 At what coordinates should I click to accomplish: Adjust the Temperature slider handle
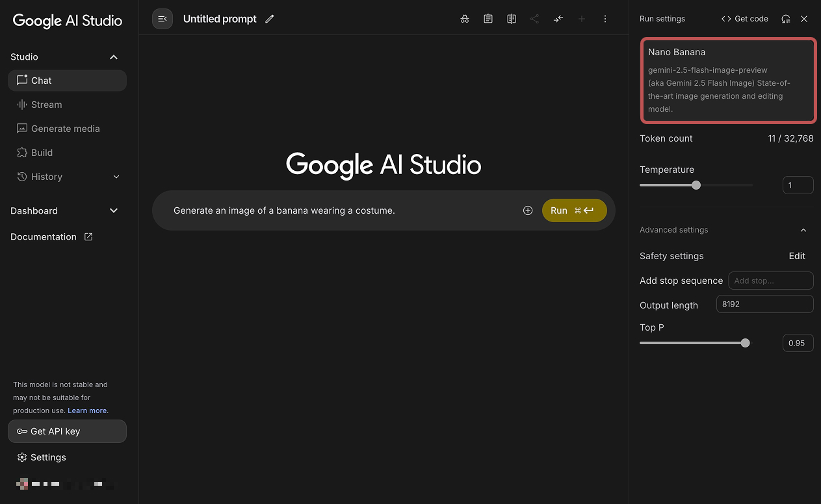pyautogui.click(x=696, y=185)
